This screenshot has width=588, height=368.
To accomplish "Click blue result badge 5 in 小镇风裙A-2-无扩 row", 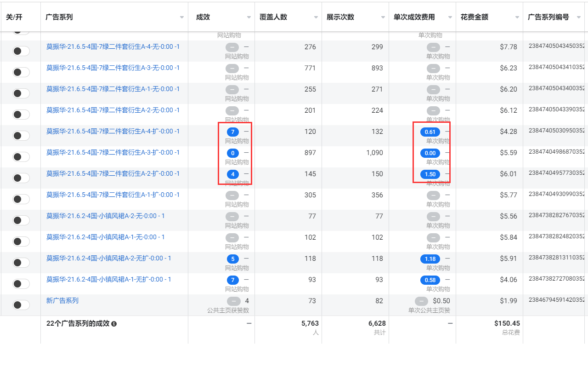I will 233,259.
